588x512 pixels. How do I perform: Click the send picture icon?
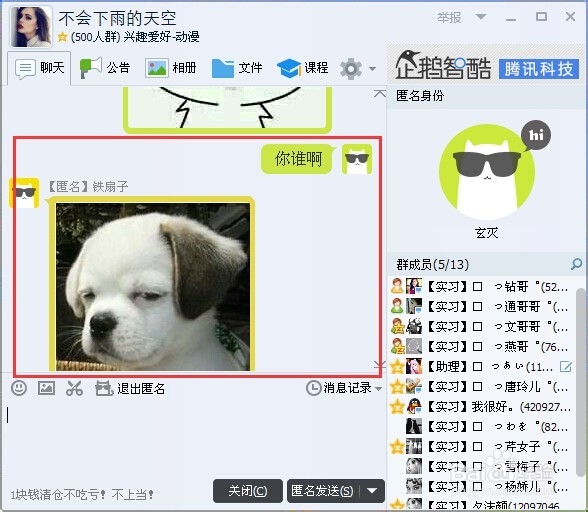click(46, 388)
